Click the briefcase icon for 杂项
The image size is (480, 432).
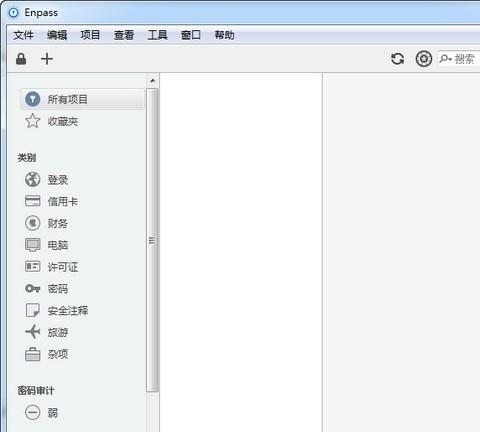[33, 354]
